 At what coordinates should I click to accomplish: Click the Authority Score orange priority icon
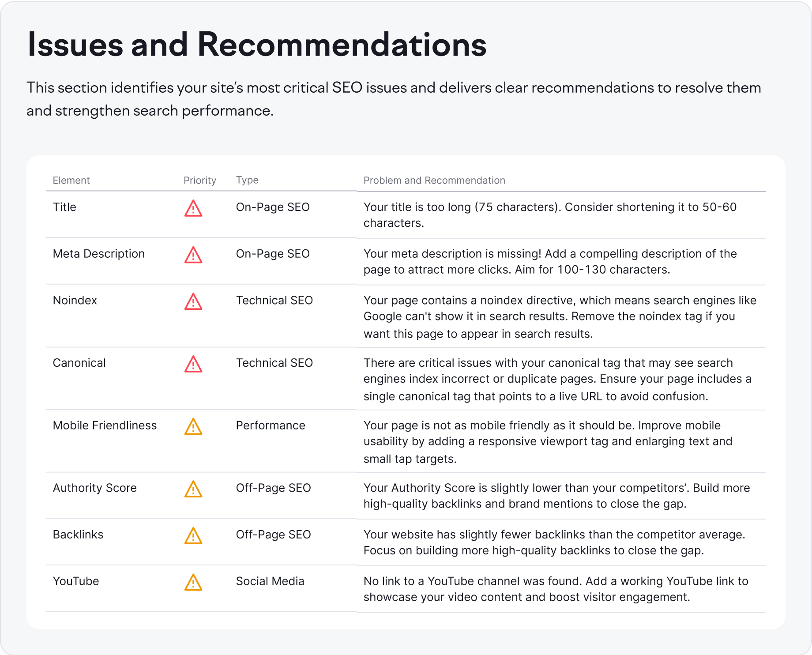click(193, 489)
